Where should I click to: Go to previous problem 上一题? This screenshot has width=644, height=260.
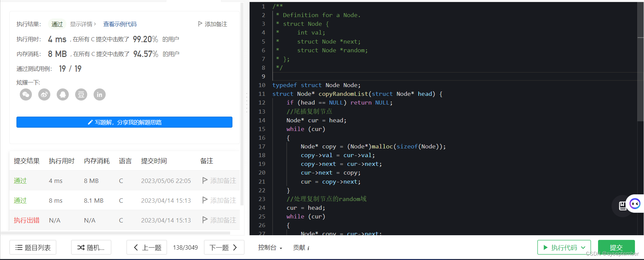147,248
